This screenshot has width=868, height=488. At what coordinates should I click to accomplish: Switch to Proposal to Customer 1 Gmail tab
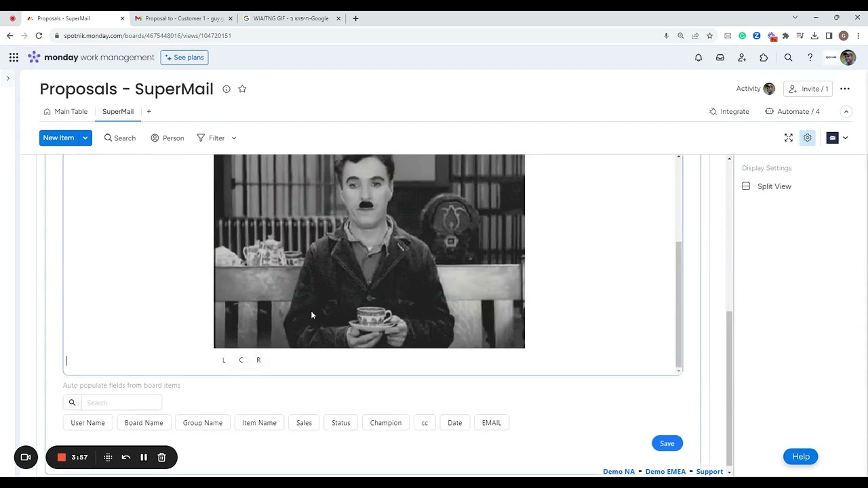(x=184, y=18)
